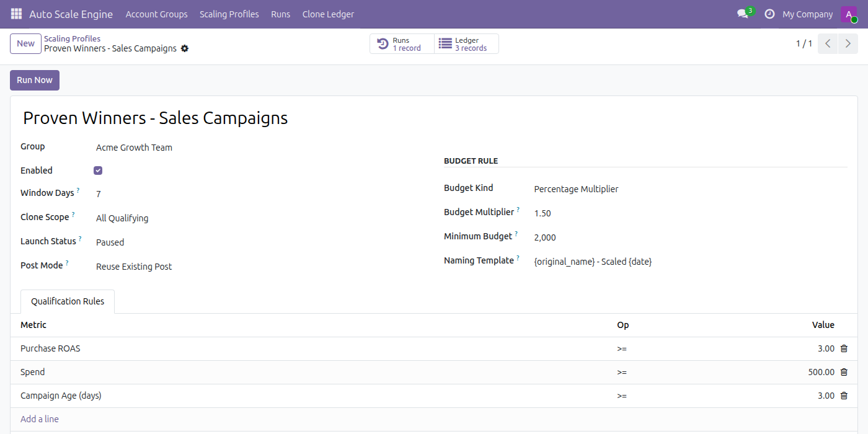Screen dimensions: 868x434
Task: Show help tooltip for Clone Scope
Action: [x=73, y=215]
